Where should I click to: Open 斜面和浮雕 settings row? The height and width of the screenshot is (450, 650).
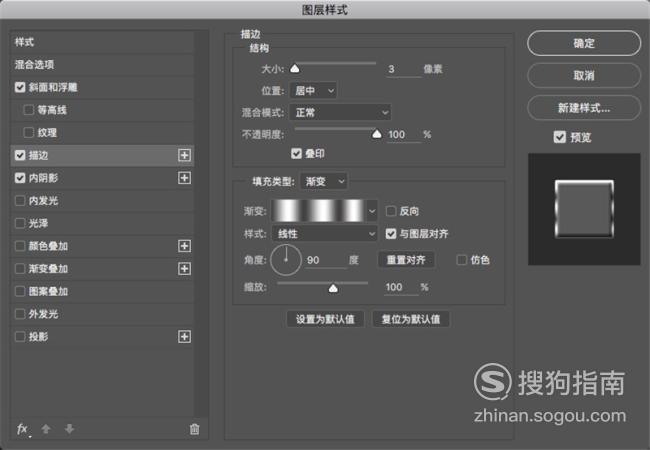102,87
